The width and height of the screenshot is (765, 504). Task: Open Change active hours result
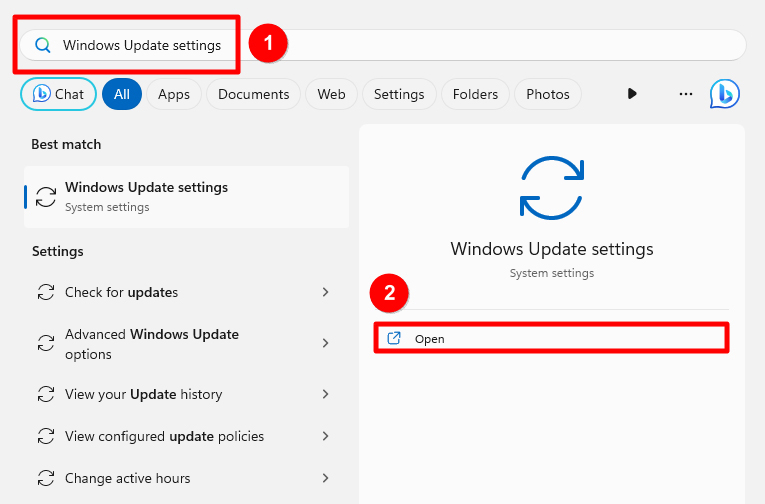tap(186, 478)
